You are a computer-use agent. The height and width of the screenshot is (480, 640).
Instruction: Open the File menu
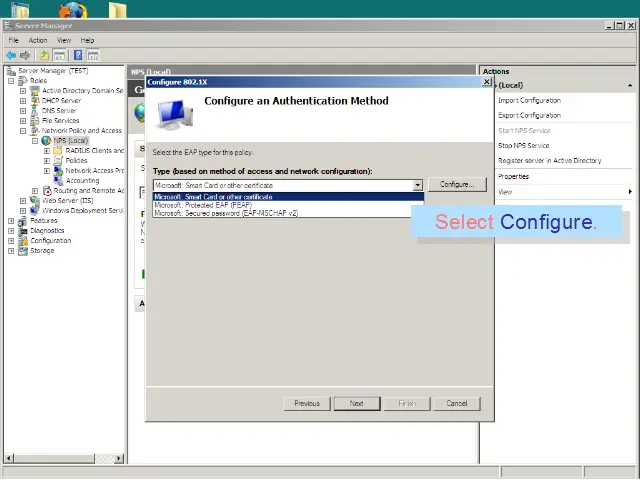pos(13,40)
